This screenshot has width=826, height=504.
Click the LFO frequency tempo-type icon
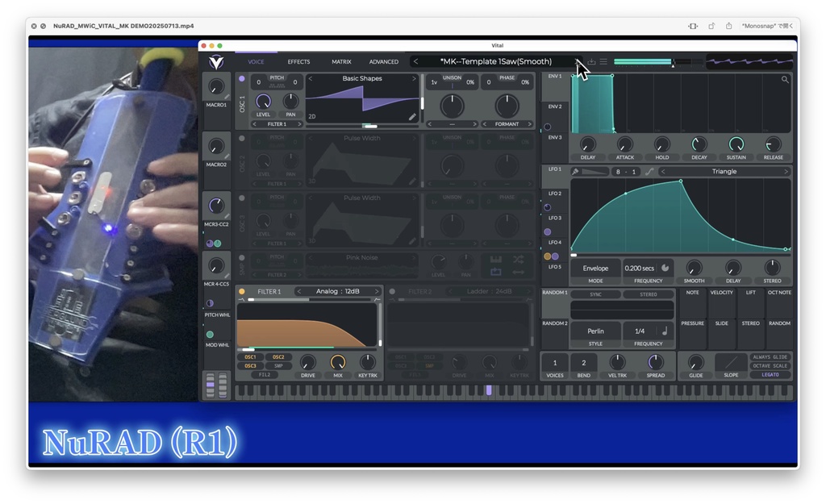pyautogui.click(x=665, y=268)
